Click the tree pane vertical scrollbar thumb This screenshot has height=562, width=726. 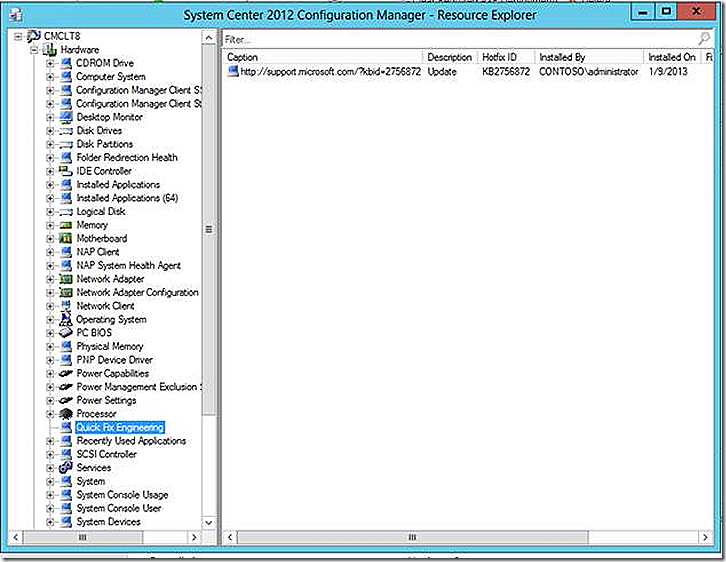[209, 229]
